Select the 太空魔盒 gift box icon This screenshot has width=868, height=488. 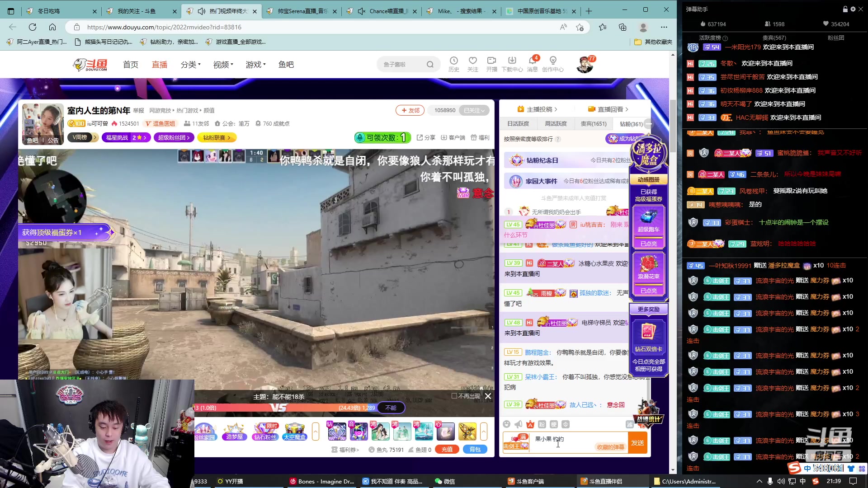click(295, 432)
